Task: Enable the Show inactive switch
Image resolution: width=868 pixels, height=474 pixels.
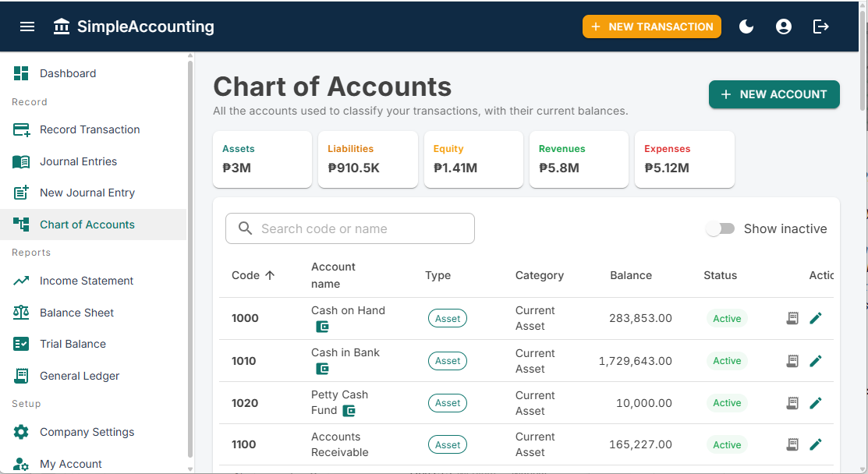Action: [720, 229]
